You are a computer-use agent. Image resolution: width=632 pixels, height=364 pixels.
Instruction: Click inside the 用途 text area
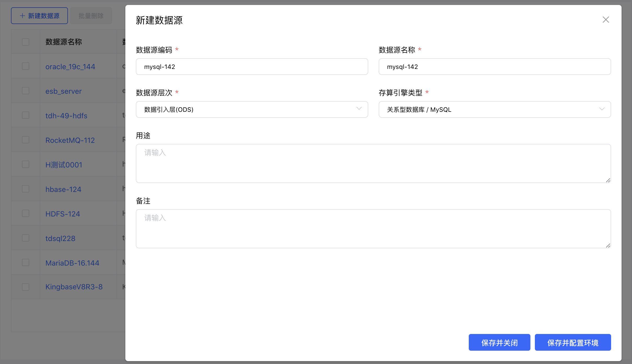[x=373, y=163]
